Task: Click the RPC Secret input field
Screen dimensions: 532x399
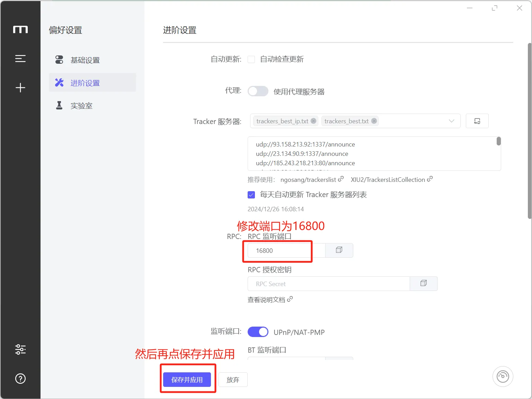Action: 329,284
